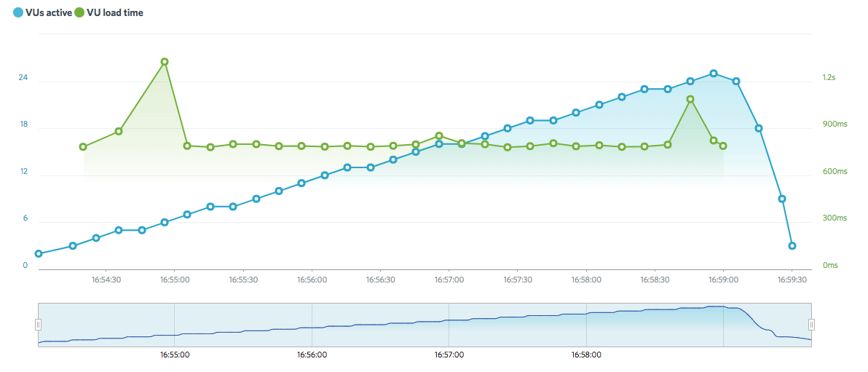868x372 pixels.
Task: Click the navigator mini-chart at its peak
Action: click(x=717, y=307)
